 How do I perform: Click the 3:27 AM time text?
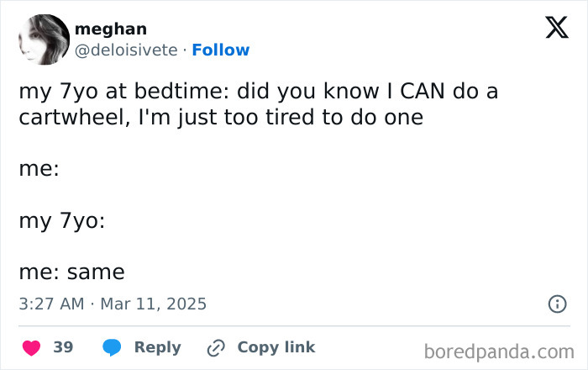coord(51,304)
